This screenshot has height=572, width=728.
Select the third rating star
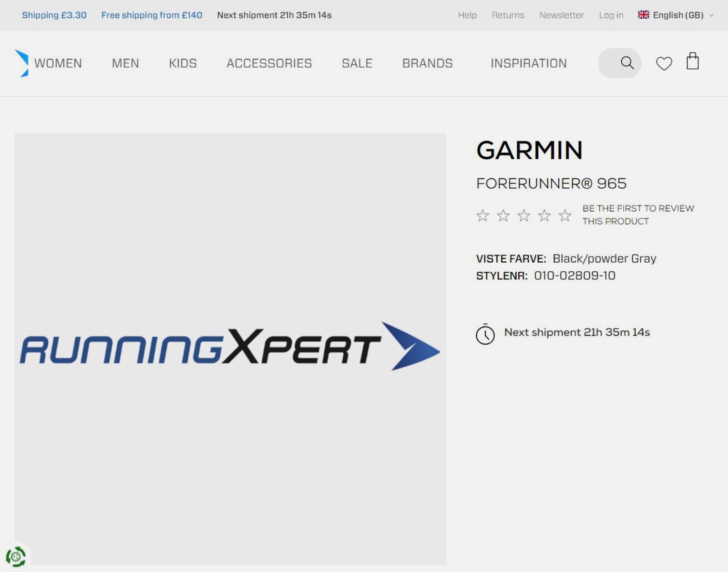523,215
